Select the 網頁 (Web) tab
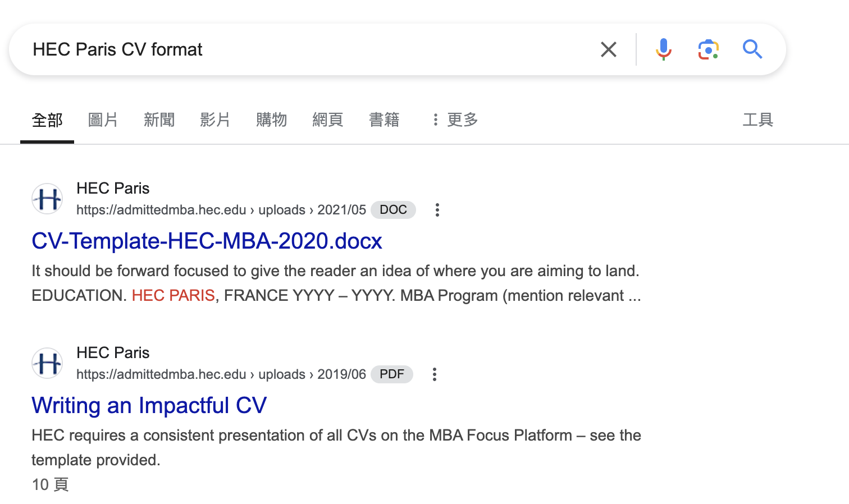 point(327,120)
